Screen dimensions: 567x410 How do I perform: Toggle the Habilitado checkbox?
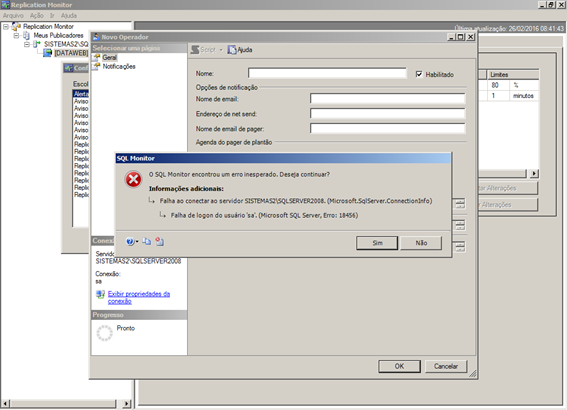tap(419, 74)
